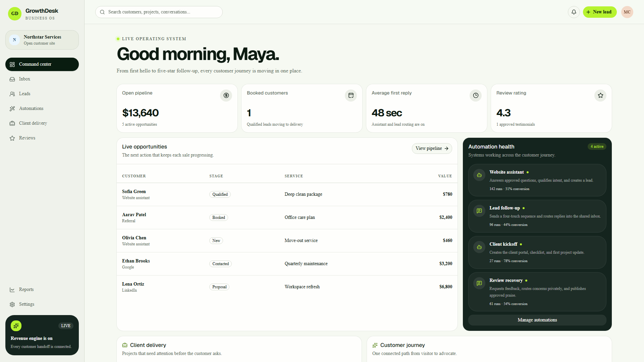The image size is (644, 362).
Task: Go to Inbox in the sidebar
Action: (42, 79)
